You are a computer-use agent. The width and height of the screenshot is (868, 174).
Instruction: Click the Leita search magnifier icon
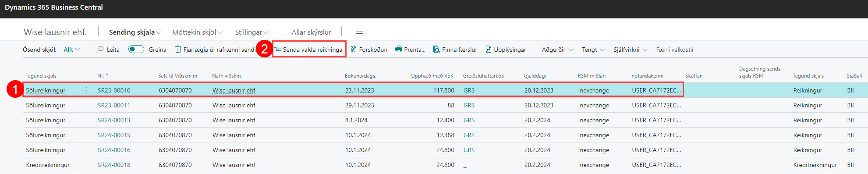[100, 50]
